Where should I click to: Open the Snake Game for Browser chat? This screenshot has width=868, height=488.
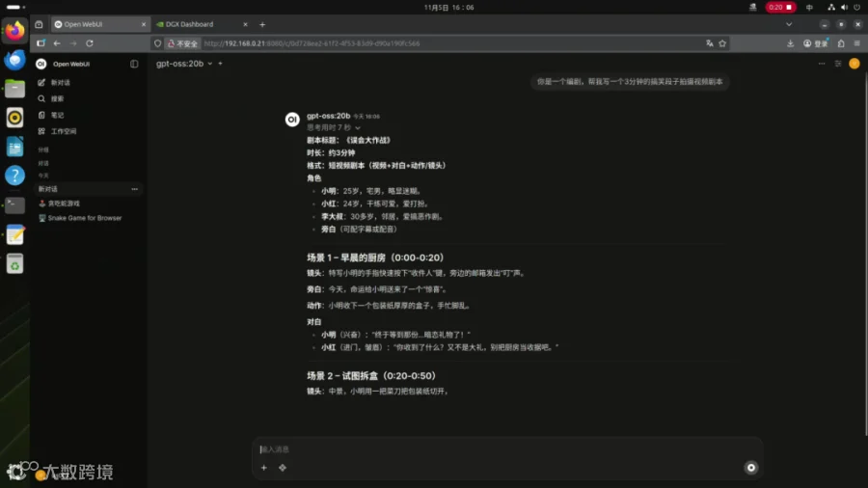pos(89,218)
